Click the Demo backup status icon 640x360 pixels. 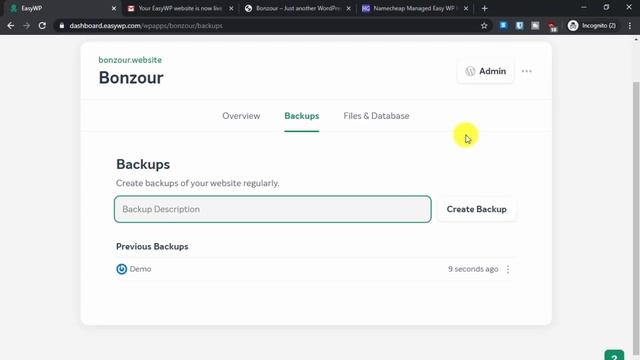[x=122, y=269]
